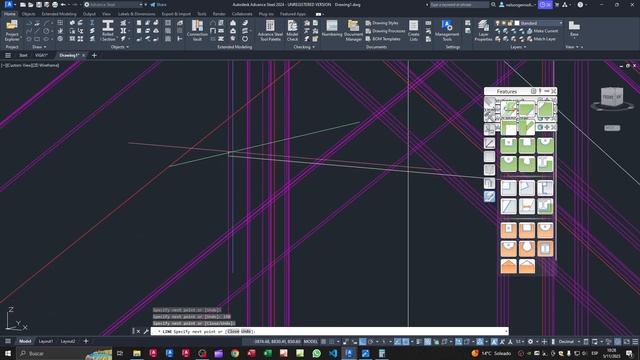Click Make Current layer button
640x360 pixels.
tap(542, 31)
